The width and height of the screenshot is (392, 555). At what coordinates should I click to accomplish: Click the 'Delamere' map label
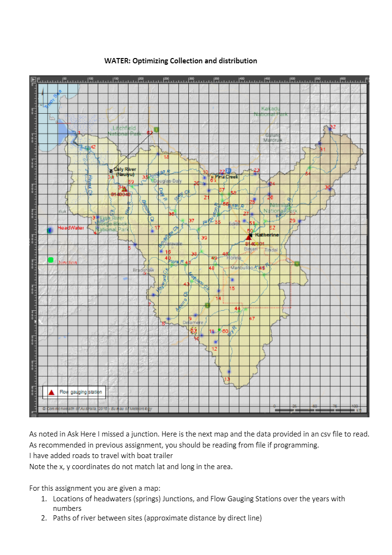point(193,322)
